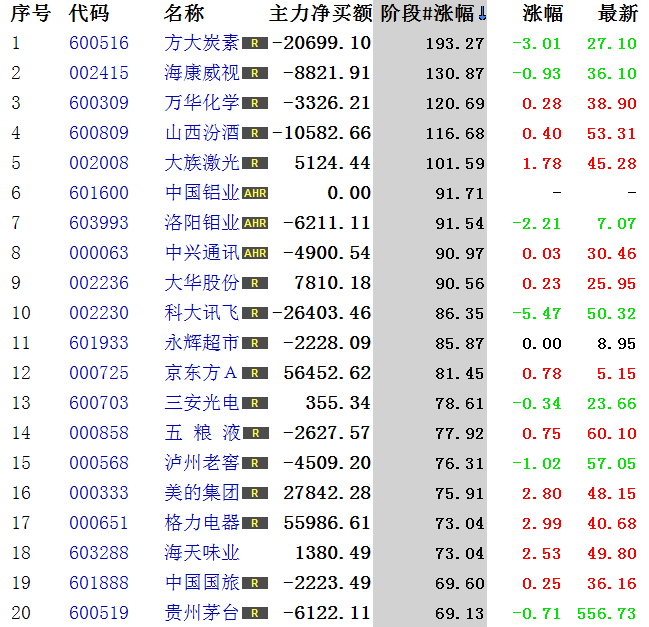Click the R badge beside 贵州茅台
The width and height of the screenshot is (649, 627).
coord(255,613)
